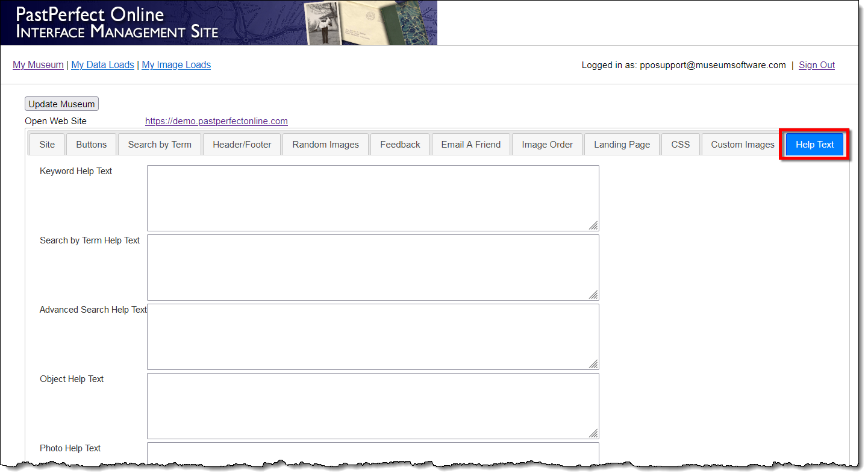Screen dimensions: 868x476
Task: Select the CSS tab
Action: (680, 145)
